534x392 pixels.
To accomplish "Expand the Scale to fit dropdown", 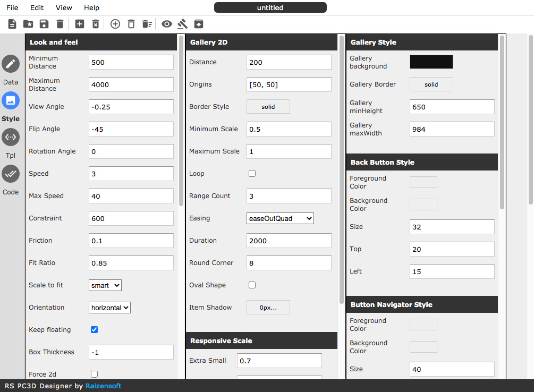I will coord(105,285).
